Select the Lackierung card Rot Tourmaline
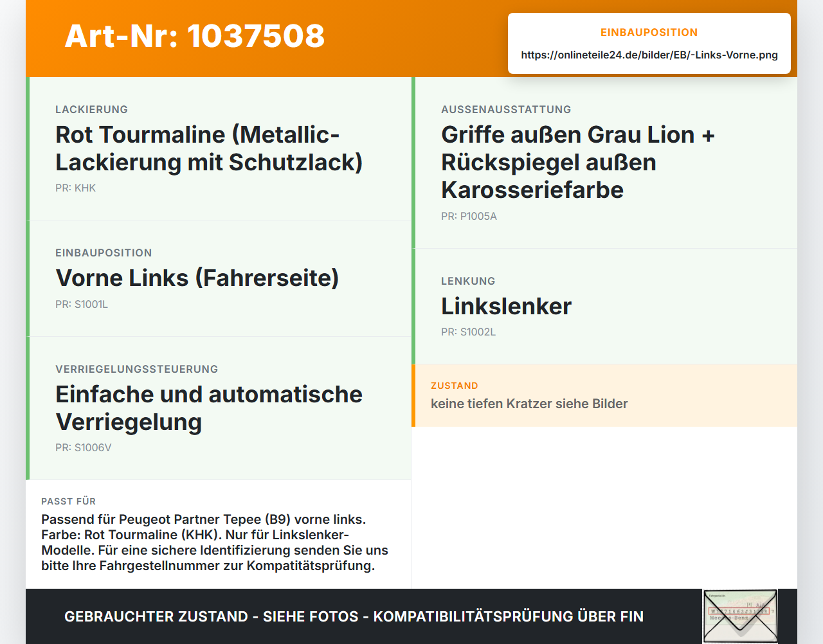The width and height of the screenshot is (823, 644). pos(219,148)
